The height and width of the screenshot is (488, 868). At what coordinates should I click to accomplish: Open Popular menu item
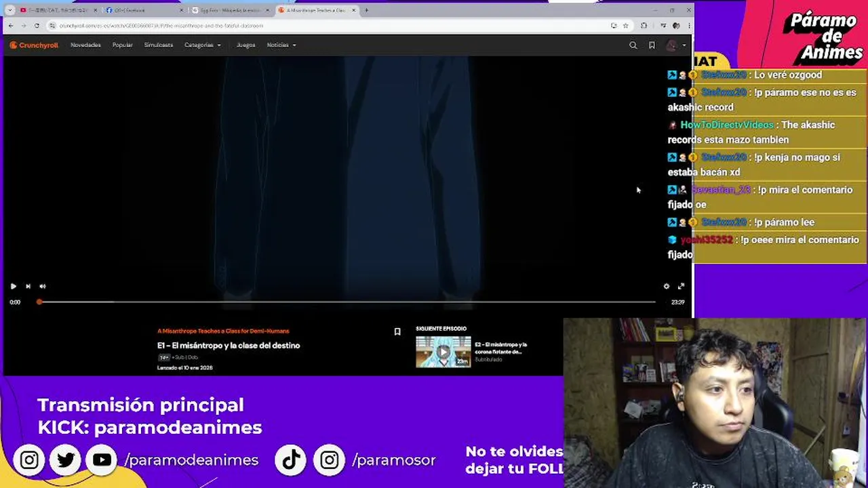pos(122,45)
